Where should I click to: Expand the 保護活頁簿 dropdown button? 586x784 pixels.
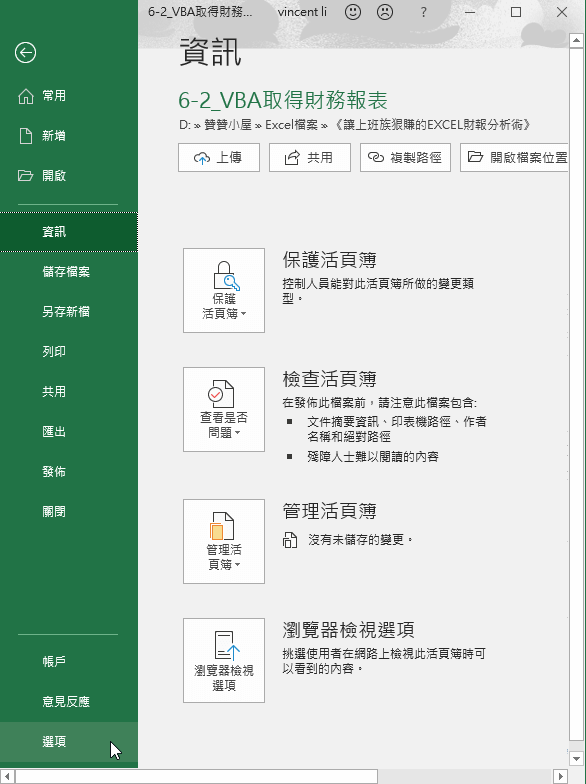224,290
